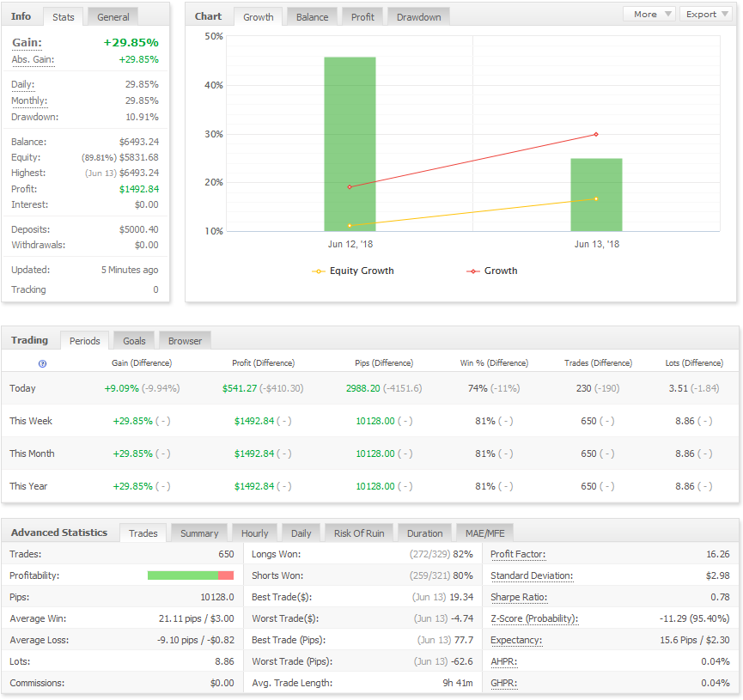Image resolution: width=743 pixels, height=700 pixels.
Task: Select the Profit chart tab
Action: click(x=362, y=17)
